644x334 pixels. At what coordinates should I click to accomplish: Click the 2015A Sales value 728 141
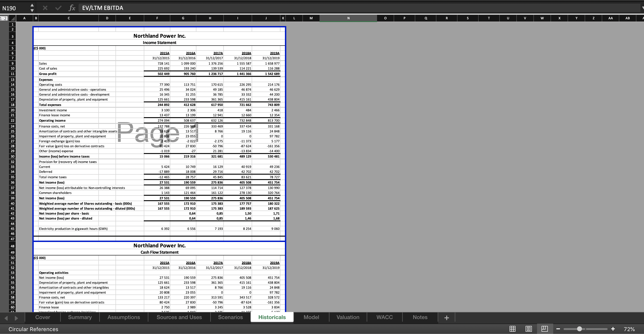(x=164, y=64)
